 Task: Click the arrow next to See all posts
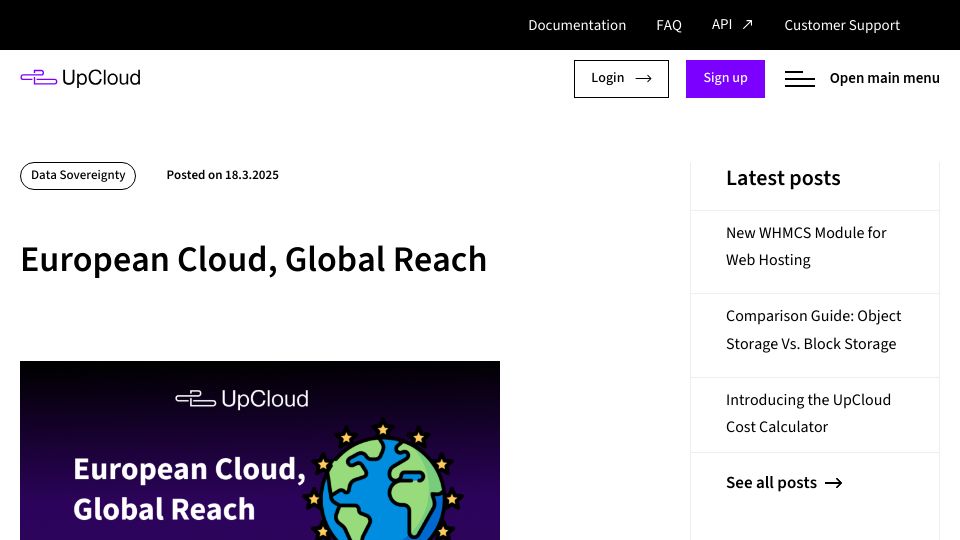[833, 483]
